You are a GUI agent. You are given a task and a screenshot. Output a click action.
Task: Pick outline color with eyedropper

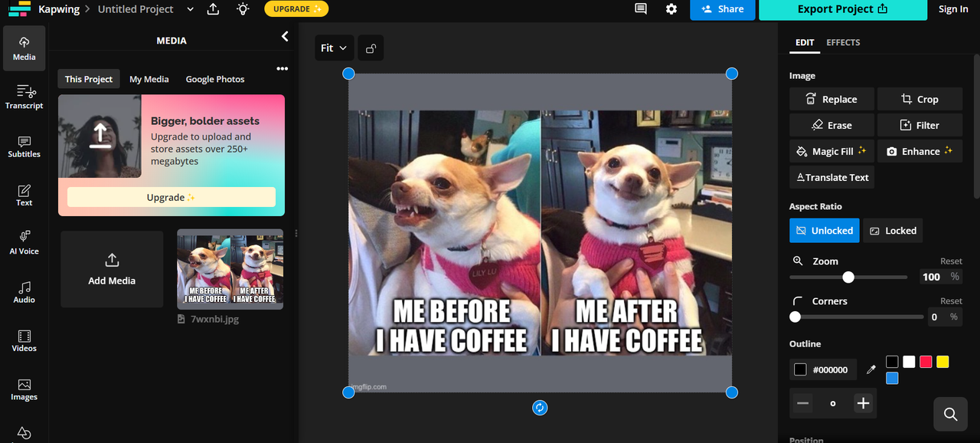tap(871, 369)
